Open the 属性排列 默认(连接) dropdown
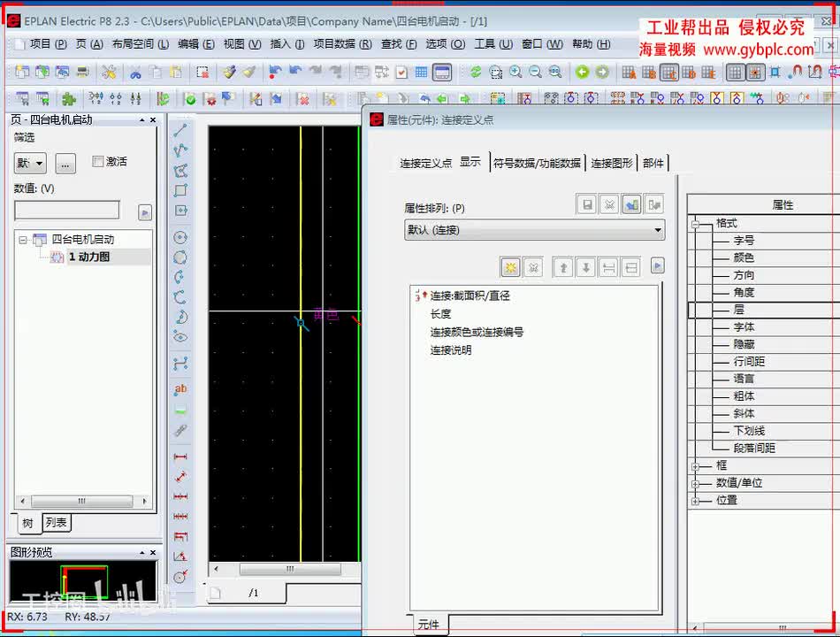The image size is (840, 637). pos(535,230)
